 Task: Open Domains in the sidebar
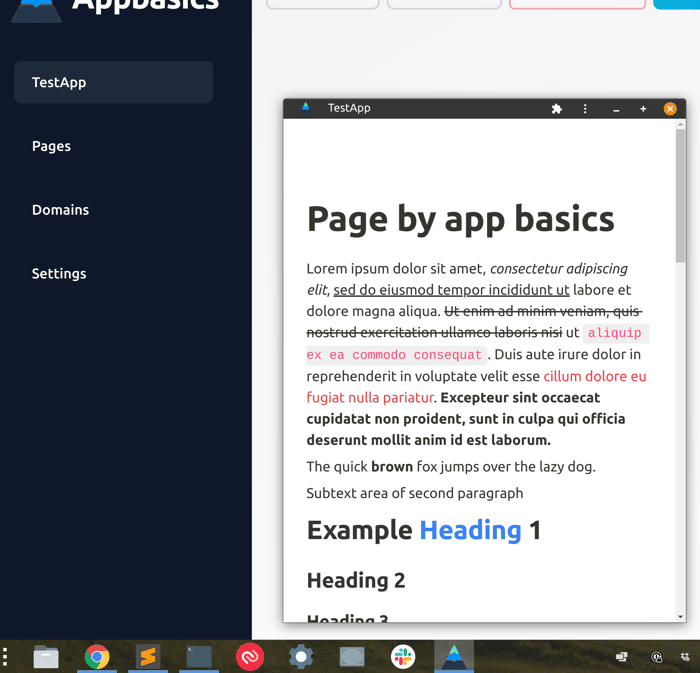click(x=60, y=210)
